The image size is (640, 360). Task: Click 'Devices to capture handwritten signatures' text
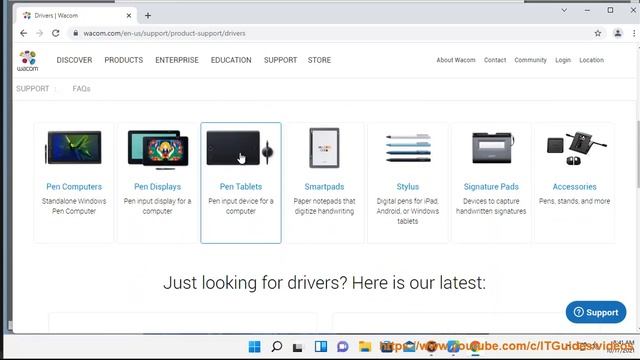pos(491,206)
